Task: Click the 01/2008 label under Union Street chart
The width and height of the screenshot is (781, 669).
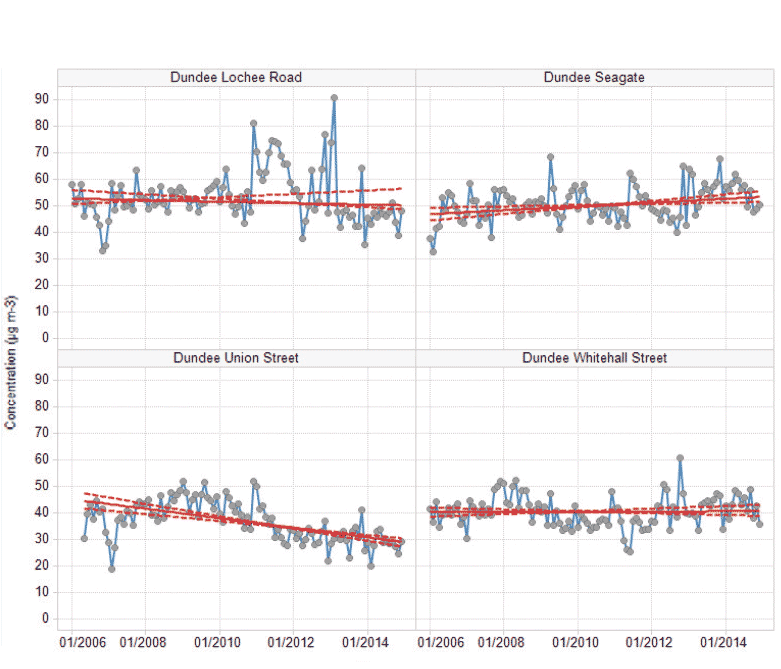Action: pos(143,642)
